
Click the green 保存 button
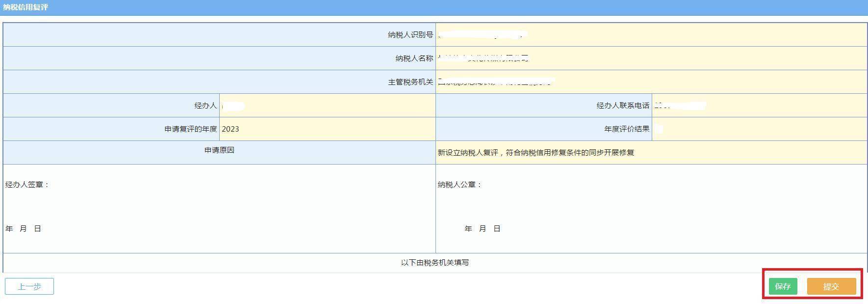tap(783, 286)
